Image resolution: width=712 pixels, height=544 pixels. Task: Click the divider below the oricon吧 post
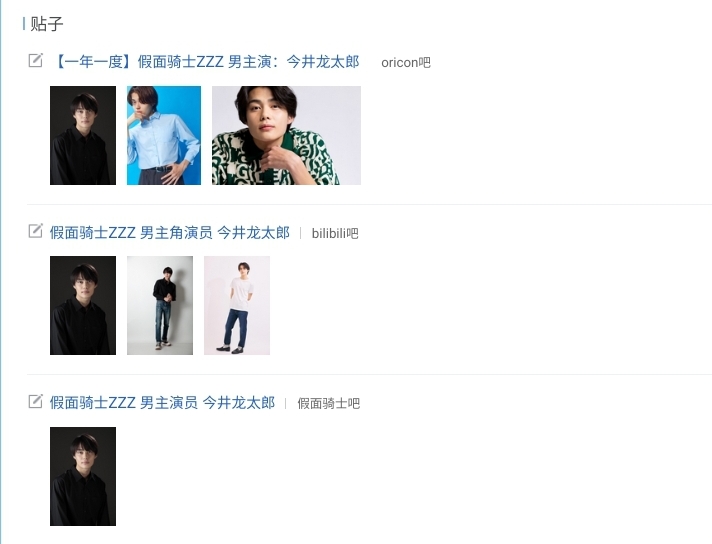click(x=369, y=204)
